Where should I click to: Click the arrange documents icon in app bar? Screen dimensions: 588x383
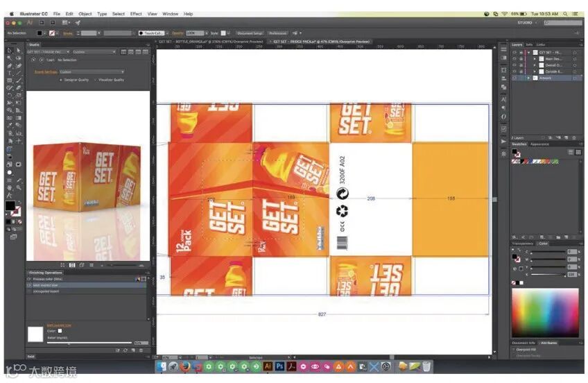(x=66, y=23)
